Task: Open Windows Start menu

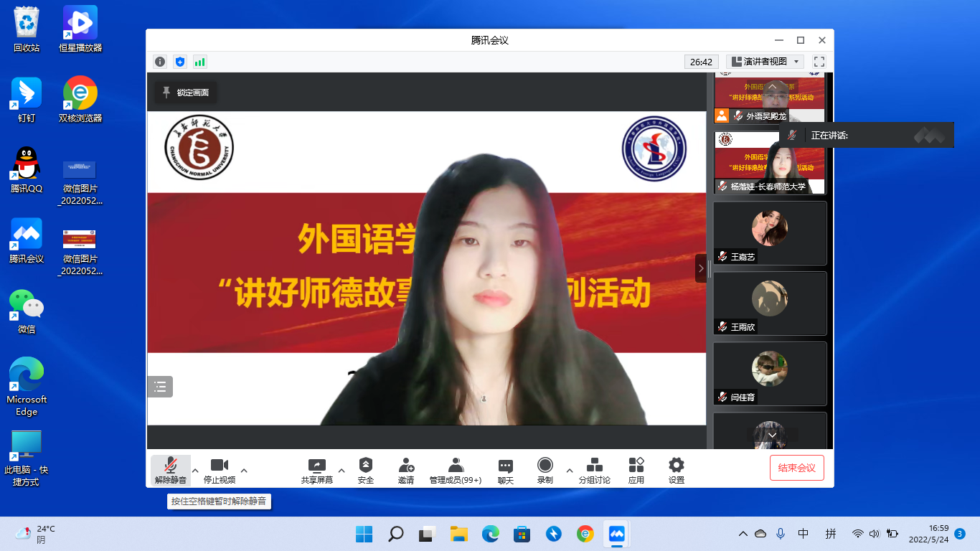Action: click(364, 534)
